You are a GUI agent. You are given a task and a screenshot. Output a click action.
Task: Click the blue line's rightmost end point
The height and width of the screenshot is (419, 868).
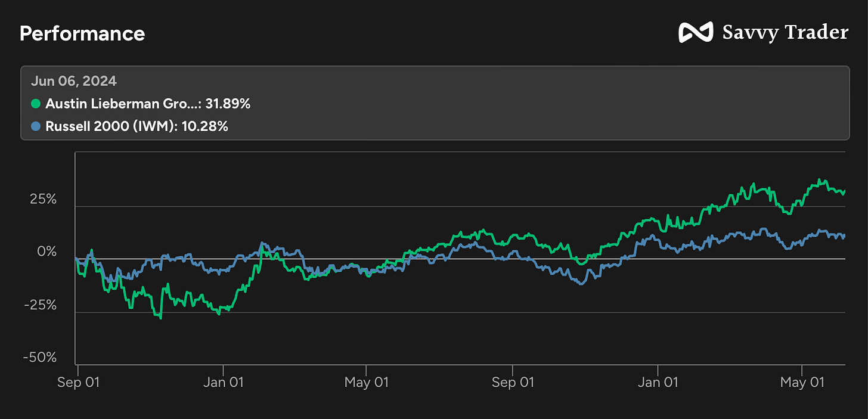(845, 235)
